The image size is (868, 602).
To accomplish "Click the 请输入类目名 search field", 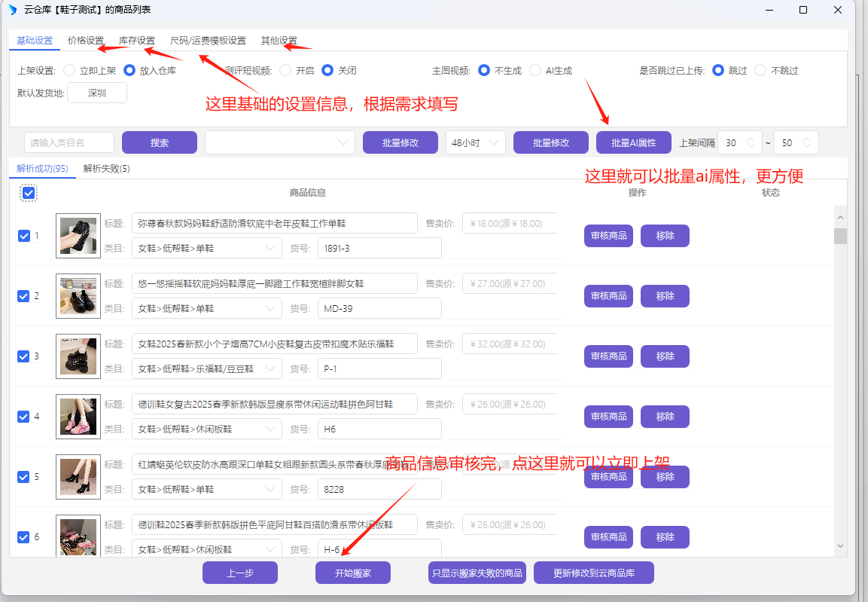I will [x=69, y=142].
